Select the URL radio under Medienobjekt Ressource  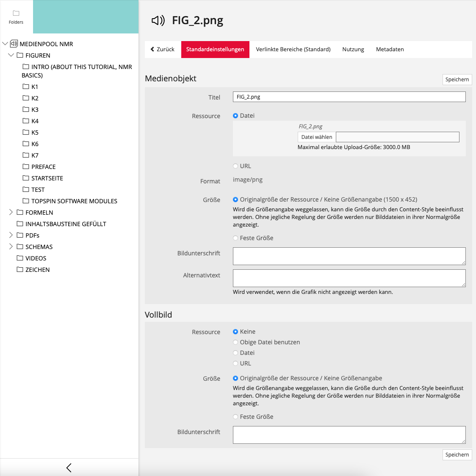coord(235,166)
